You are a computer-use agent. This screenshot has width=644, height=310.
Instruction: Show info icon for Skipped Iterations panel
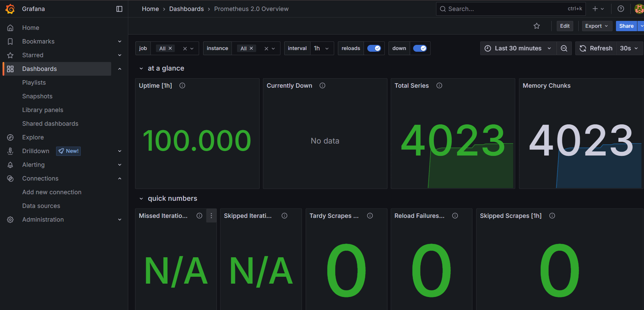[x=285, y=216]
